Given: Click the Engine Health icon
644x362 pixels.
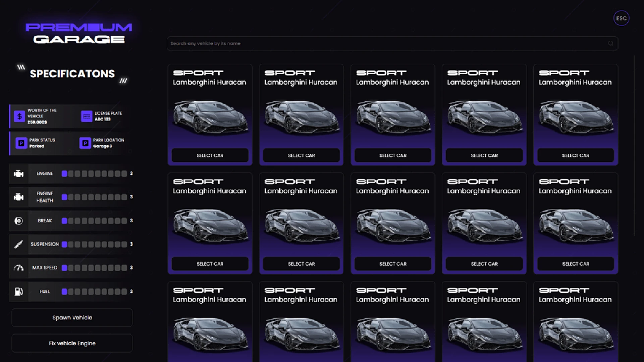Looking at the screenshot, I should (x=19, y=197).
